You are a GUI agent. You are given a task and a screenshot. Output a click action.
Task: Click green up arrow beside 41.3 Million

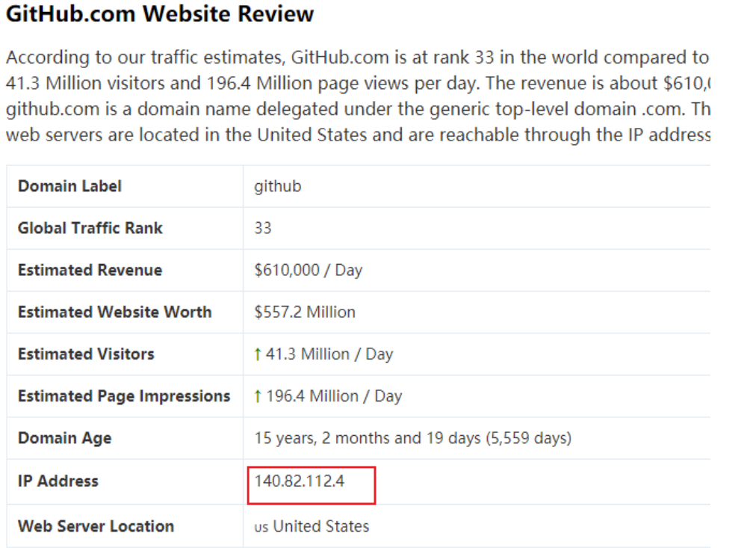click(258, 354)
